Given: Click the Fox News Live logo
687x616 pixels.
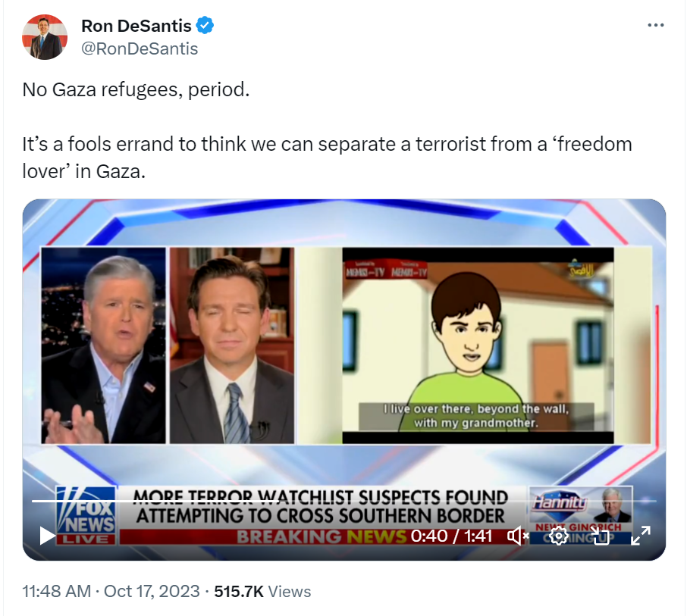Looking at the screenshot, I should coord(86,516).
